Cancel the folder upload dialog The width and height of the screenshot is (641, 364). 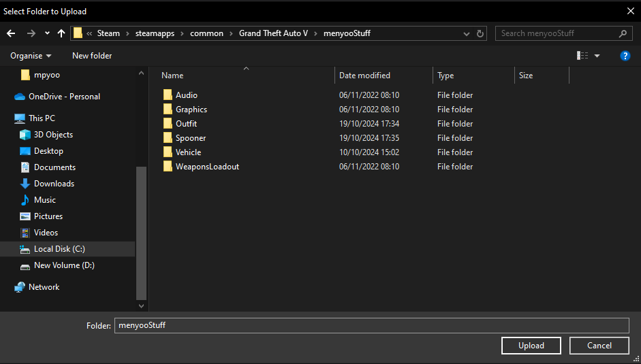(x=599, y=346)
